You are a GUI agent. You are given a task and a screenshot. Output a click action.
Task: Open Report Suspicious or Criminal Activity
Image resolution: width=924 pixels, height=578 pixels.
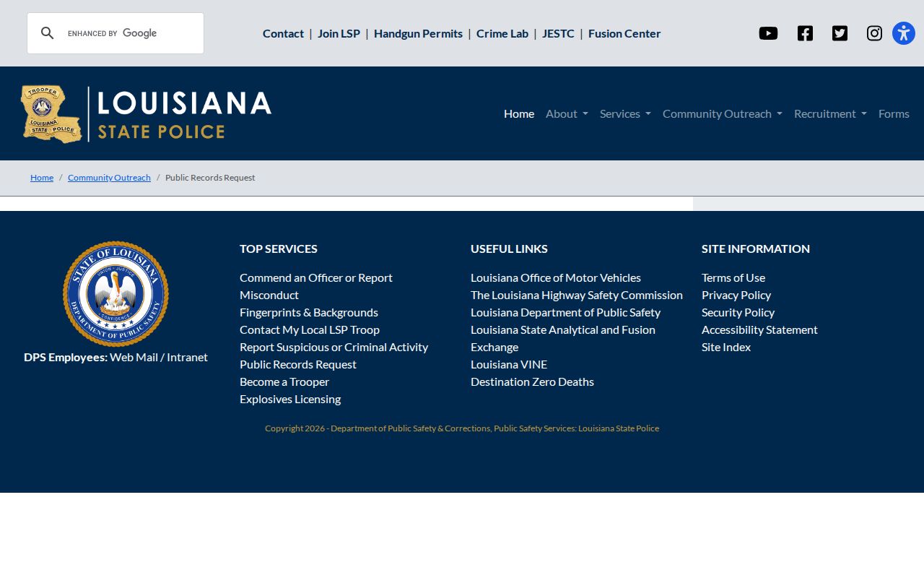[334, 347]
